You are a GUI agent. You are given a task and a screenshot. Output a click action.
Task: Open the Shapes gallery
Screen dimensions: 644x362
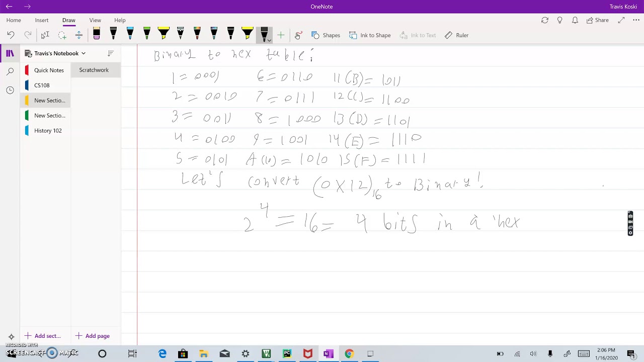(326, 35)
